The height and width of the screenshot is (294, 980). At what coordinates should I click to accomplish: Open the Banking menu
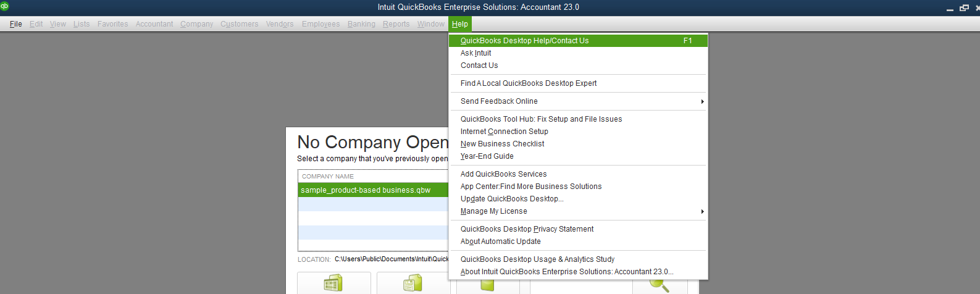361,24
